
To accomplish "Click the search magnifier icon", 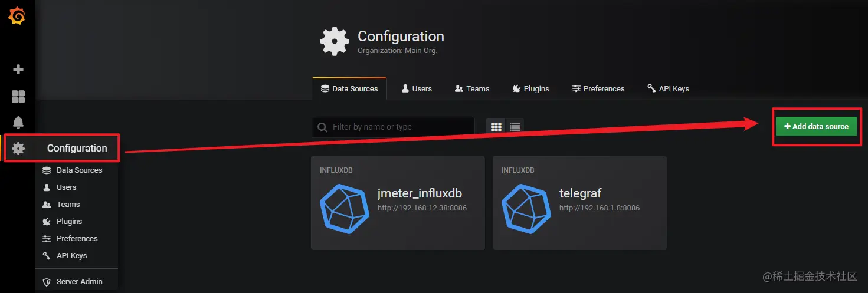I will [x=322, y=127].
